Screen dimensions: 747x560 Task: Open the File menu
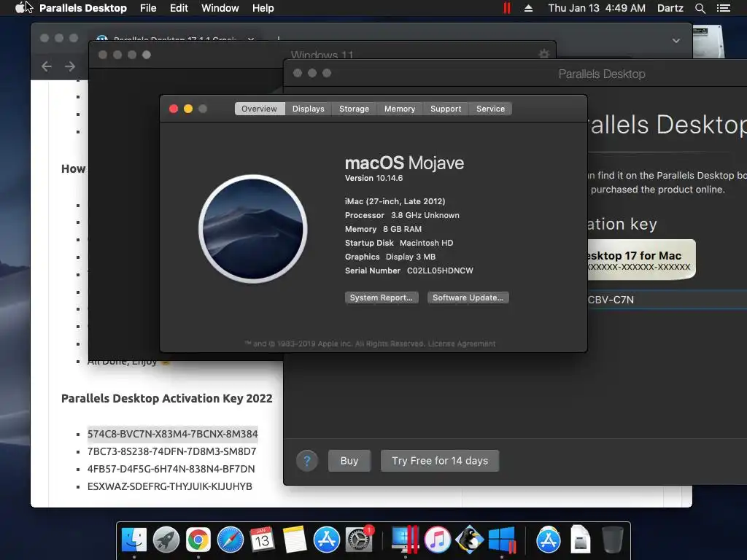[x=148, y=8]
